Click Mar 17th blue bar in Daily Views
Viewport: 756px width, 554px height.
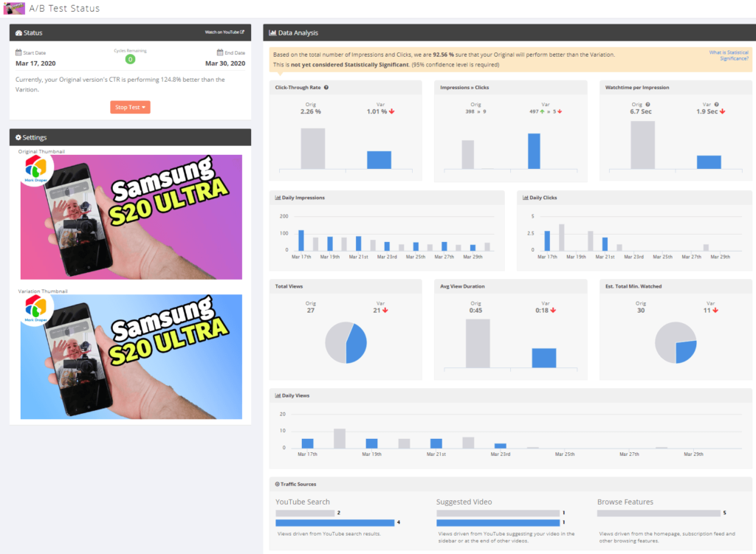[x=308, y=443]
